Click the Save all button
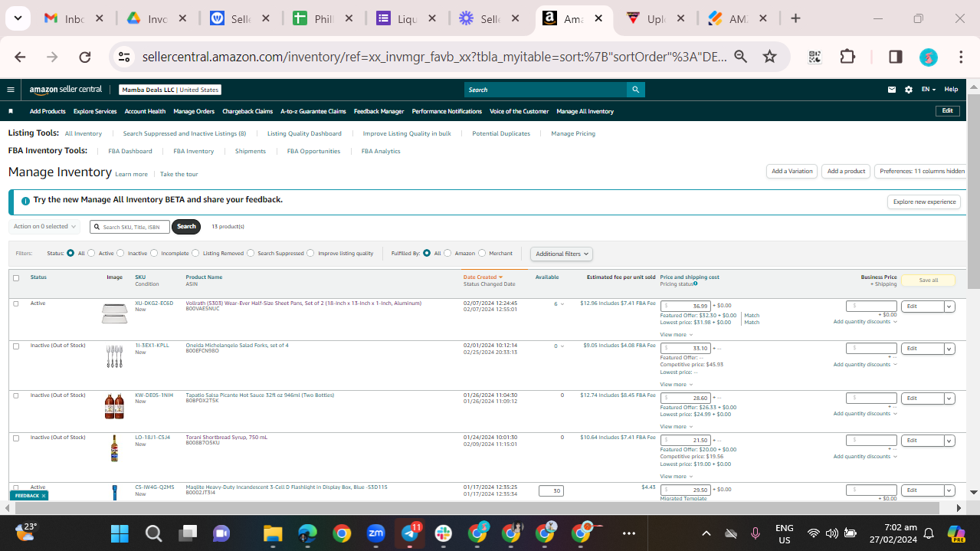The image size is (980, 551). [929, 280]
